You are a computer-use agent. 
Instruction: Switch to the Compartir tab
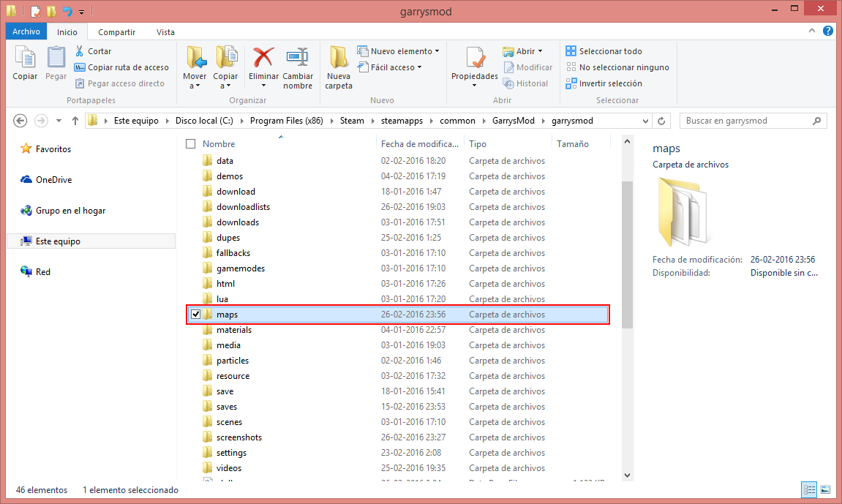tap(116, 32)
